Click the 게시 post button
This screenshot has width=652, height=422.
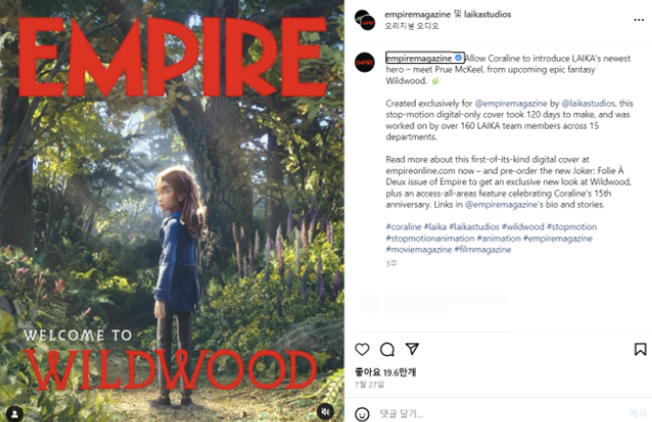tap(638, 413)
